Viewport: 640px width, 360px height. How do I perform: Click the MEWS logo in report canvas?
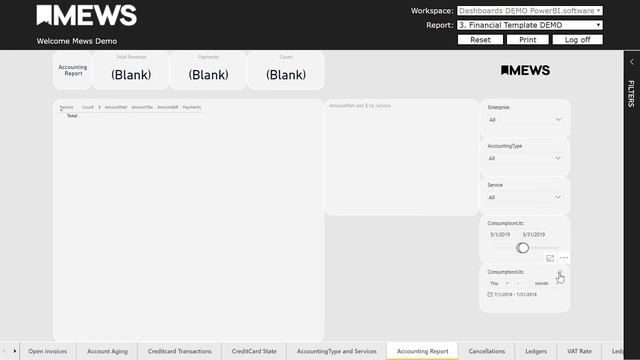coord(525,70)
